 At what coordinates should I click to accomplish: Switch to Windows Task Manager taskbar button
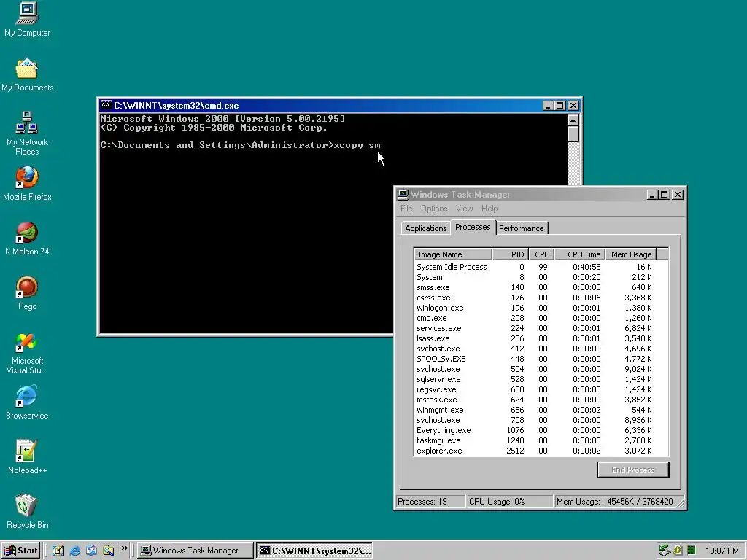coord(196,551)
